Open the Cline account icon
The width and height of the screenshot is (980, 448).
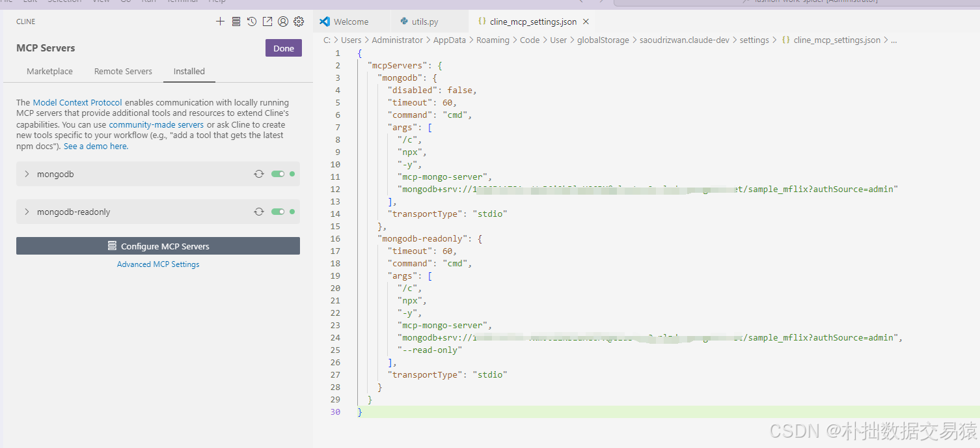(x=283, y=21)
